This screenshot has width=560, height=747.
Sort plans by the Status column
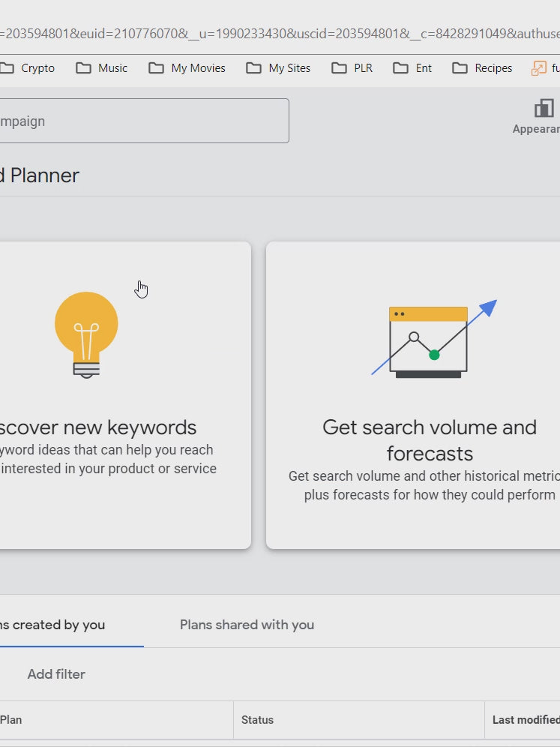tap(258, 720)
